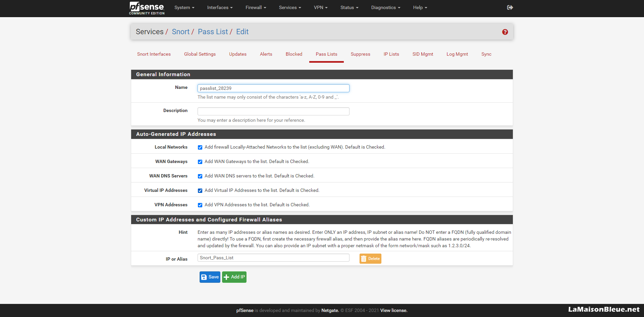The width and height of the screenshot is (644, 317).
Task: Switch to the Snort Interfaces tab
Action: click(x=154, y=54)
